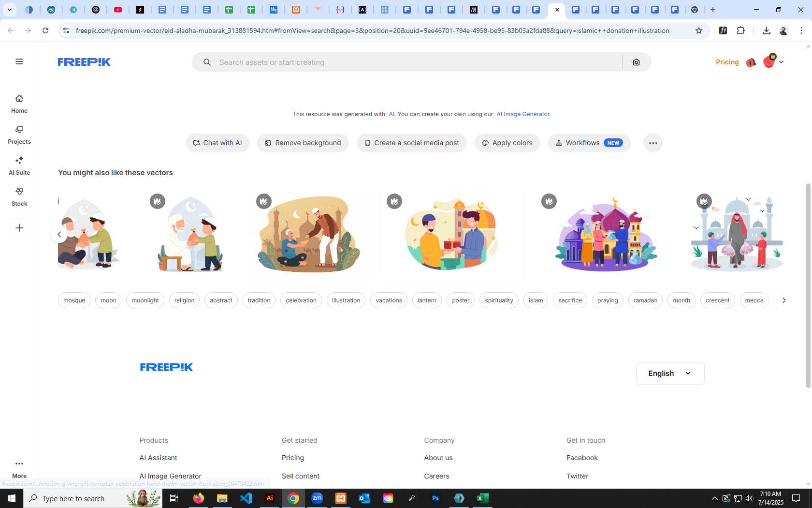Open Workflows NEW button
812x508 pixels.
tap(589, 143)
